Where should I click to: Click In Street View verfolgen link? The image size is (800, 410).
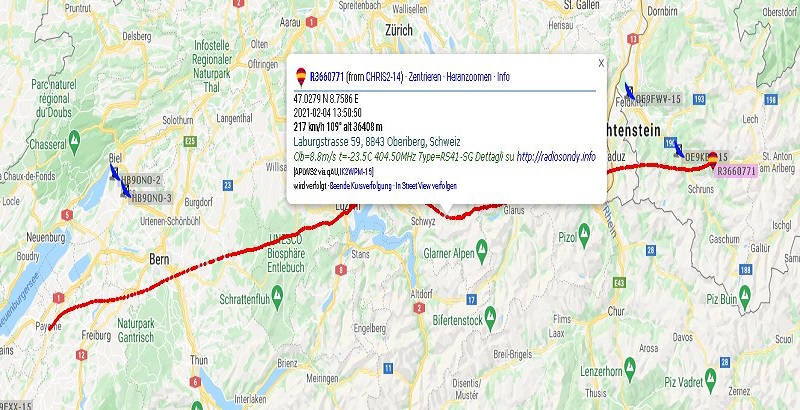tap(426, 186)
